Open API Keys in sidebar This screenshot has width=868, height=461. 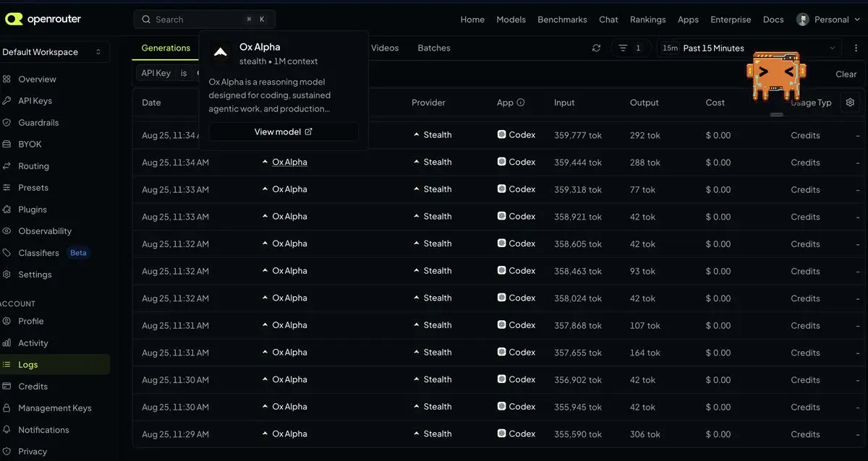click(x=35, y=101)
